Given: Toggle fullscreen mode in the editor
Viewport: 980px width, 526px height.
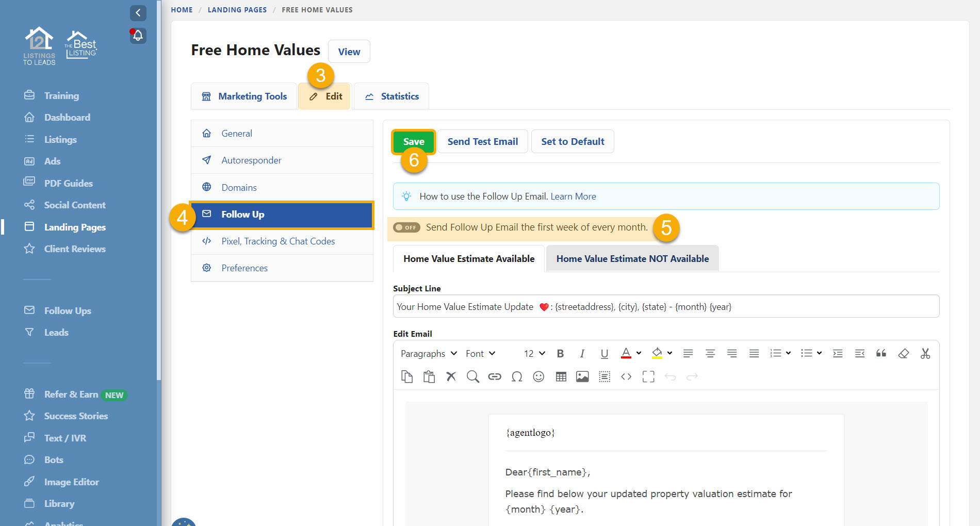Looking at the screenshot, I should [x=648, y=377].
